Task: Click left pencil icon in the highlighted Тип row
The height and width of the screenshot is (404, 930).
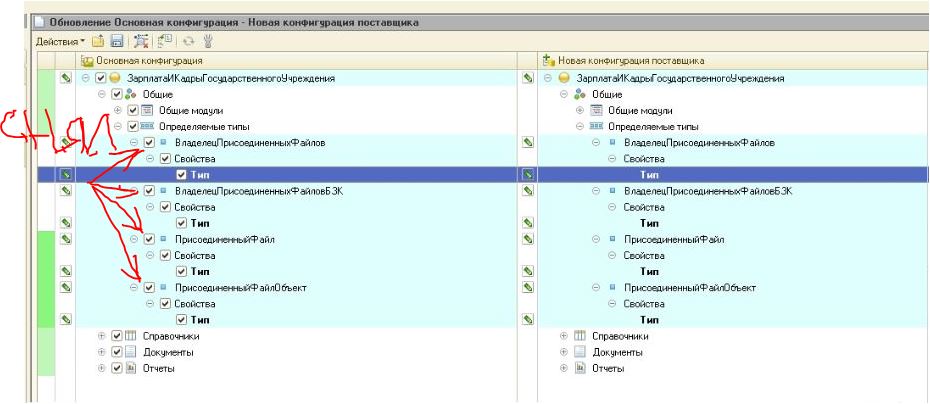Action: 65,175
